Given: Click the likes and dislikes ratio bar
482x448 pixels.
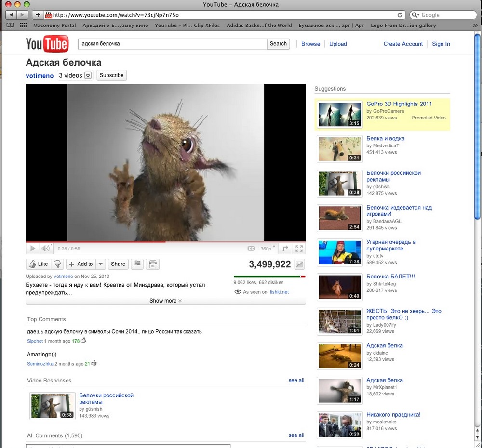Looking at the screenshot, I should pyautogui.click(x=269, y=277).
